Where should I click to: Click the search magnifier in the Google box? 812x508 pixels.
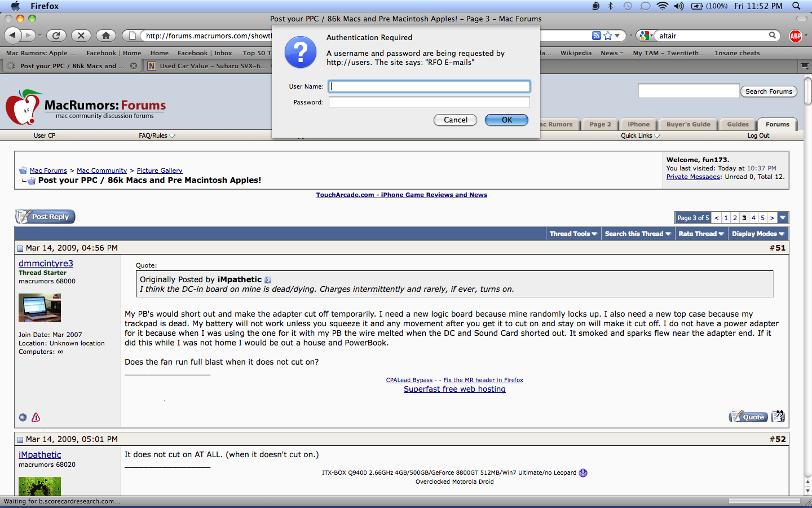773,36
